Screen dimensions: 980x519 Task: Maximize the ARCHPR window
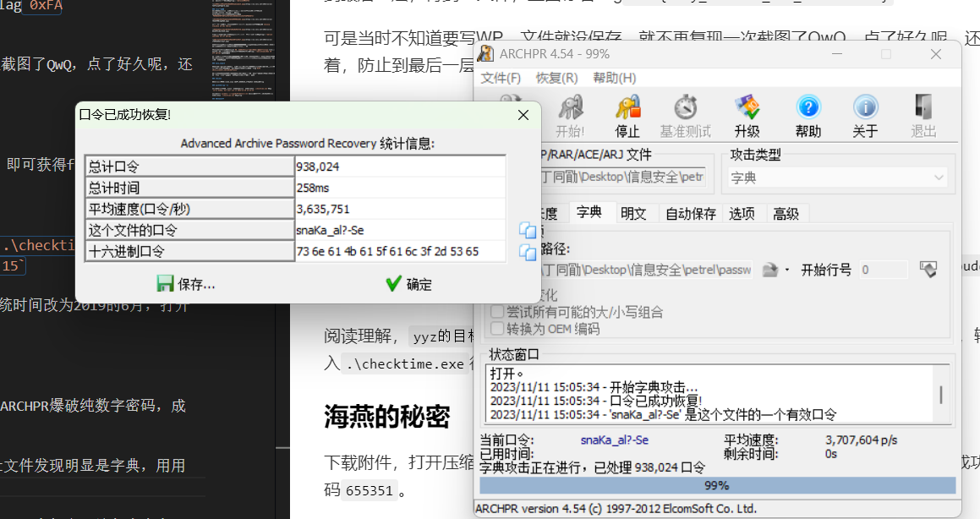(x=886, y=54)
